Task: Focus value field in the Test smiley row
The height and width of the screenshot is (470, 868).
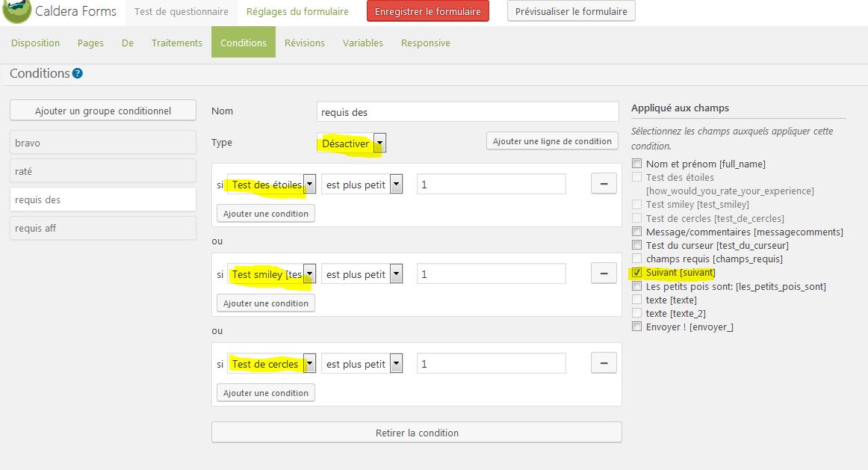Action: (x=491, y=273)
